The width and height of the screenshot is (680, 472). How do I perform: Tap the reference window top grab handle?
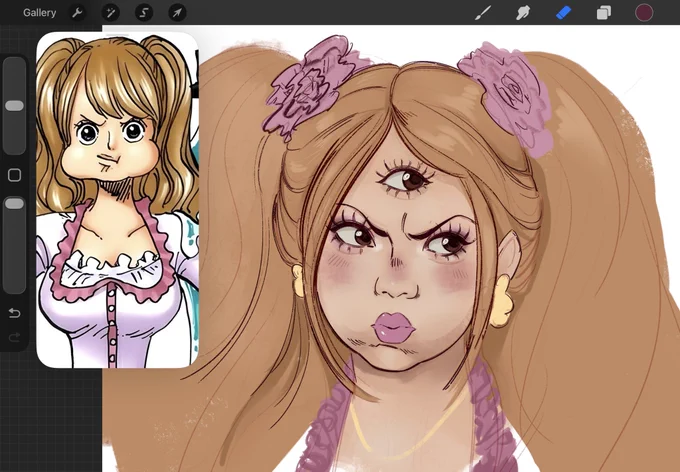click(118, 35)
